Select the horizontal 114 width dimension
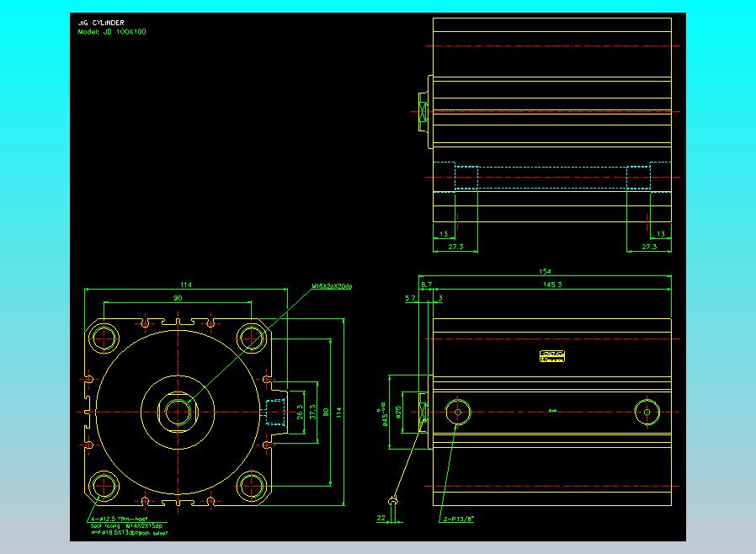Screen dimensions: 756x554 click(185, 285)
